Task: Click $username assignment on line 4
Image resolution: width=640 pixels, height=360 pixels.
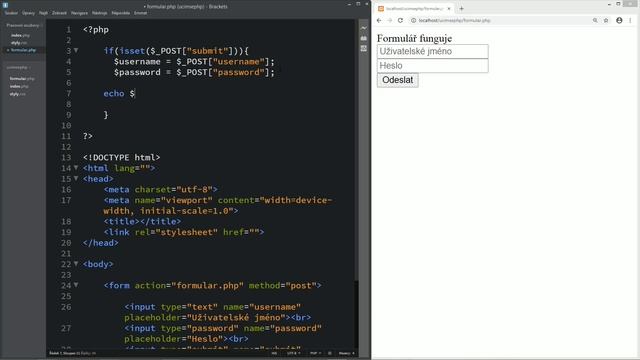Action: [194, 62]
